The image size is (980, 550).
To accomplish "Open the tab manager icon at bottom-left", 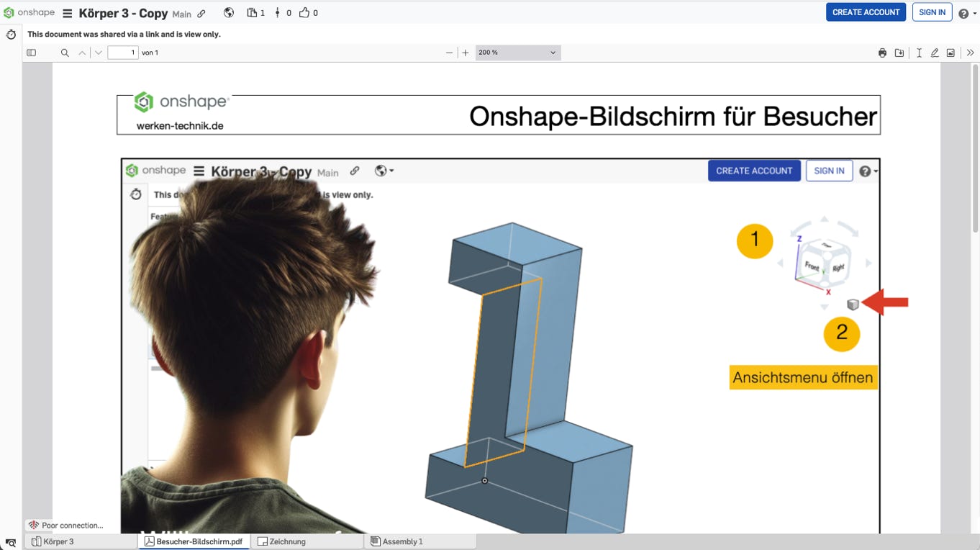I will (11, 542).
